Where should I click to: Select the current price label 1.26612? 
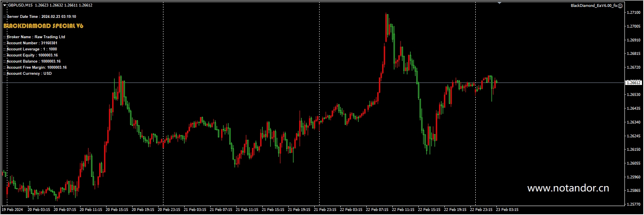[x=633, y=83]
